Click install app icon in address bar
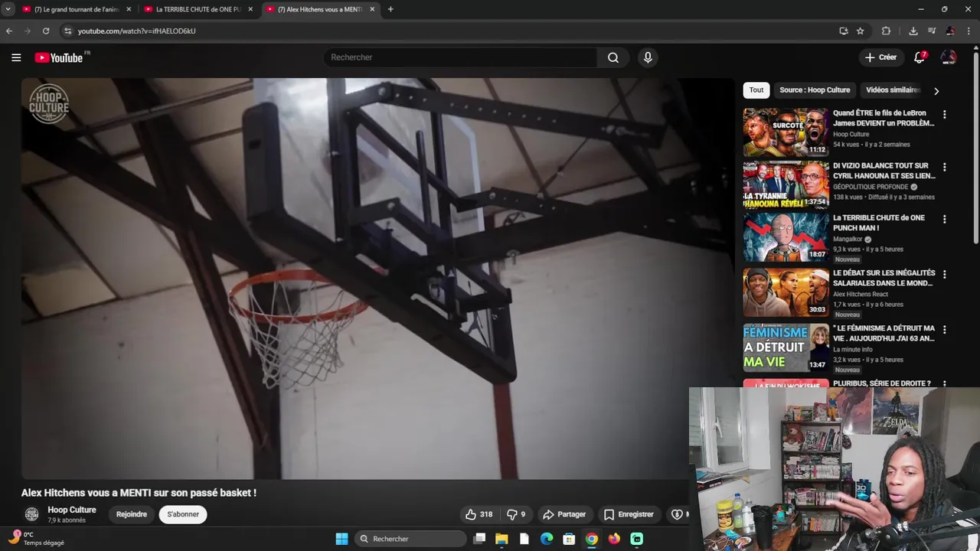Screen dimensions: 980x551 click(844, 31)
